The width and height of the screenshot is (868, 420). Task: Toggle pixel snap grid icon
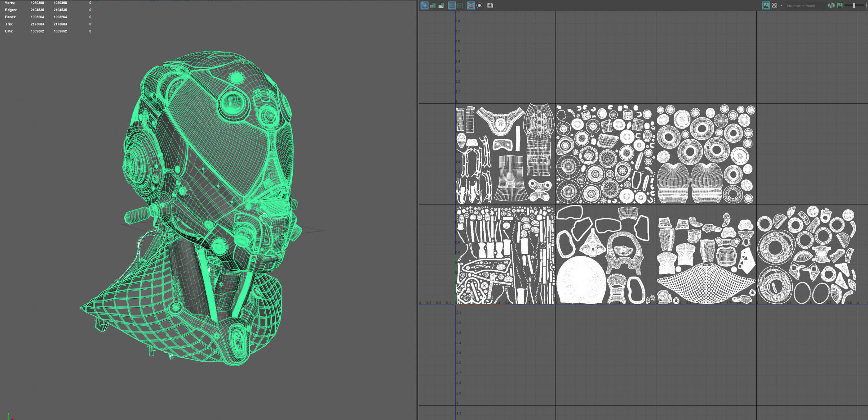tap(471, 5)
